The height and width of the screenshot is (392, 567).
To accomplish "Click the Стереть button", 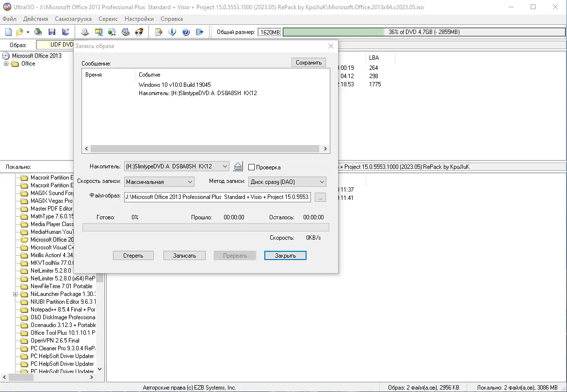I will point(133,256).
